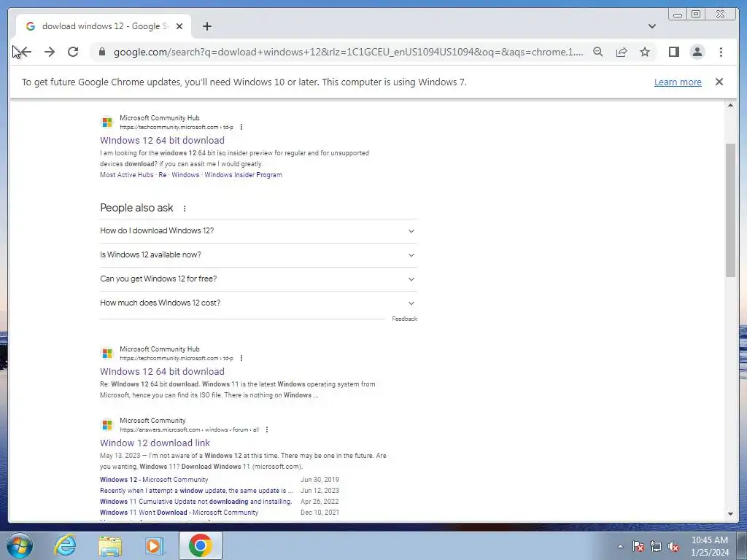Open the tab search chevron dropdown
The width and height of the screenshot is (747, 560).
[x=652, y=26]
